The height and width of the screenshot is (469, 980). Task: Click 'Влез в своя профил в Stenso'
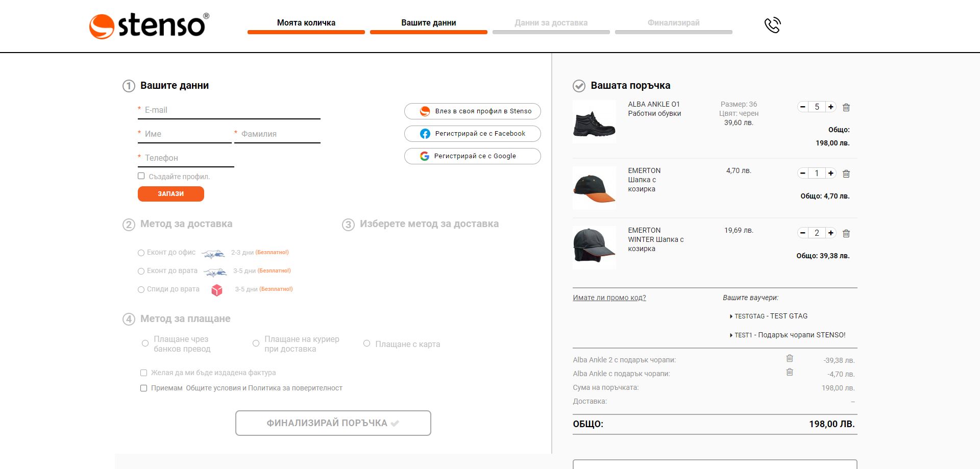(473, 111)
